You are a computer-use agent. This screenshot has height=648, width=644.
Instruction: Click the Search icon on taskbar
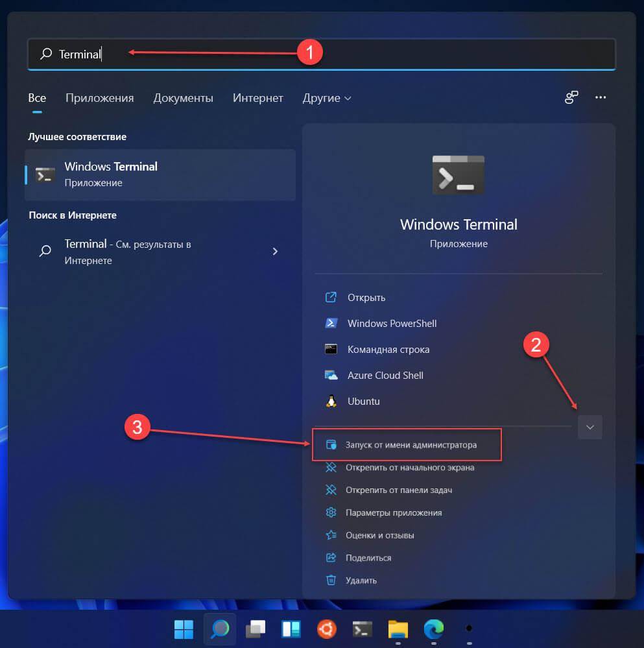pos(220,629)
